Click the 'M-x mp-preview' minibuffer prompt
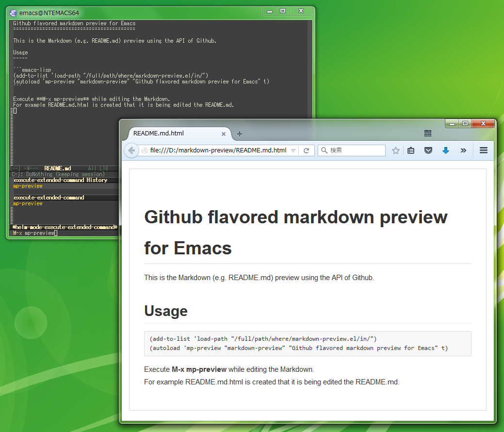The image size is (504, 432). pos(34,233)
